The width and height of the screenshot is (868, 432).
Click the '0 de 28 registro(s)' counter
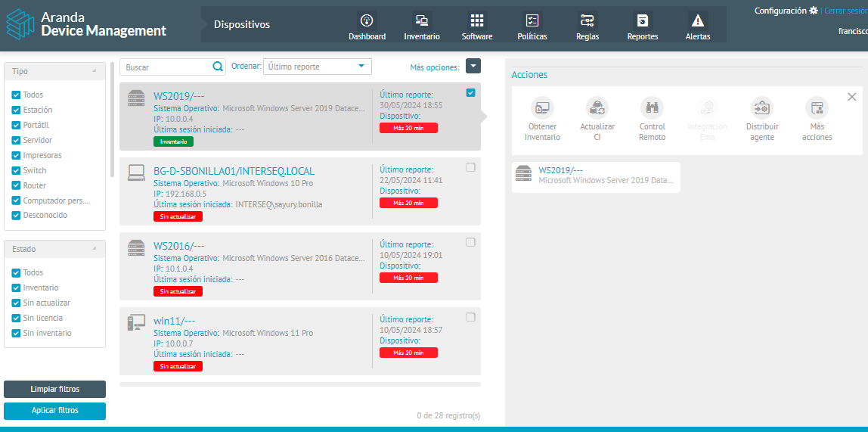click(448, 415)
